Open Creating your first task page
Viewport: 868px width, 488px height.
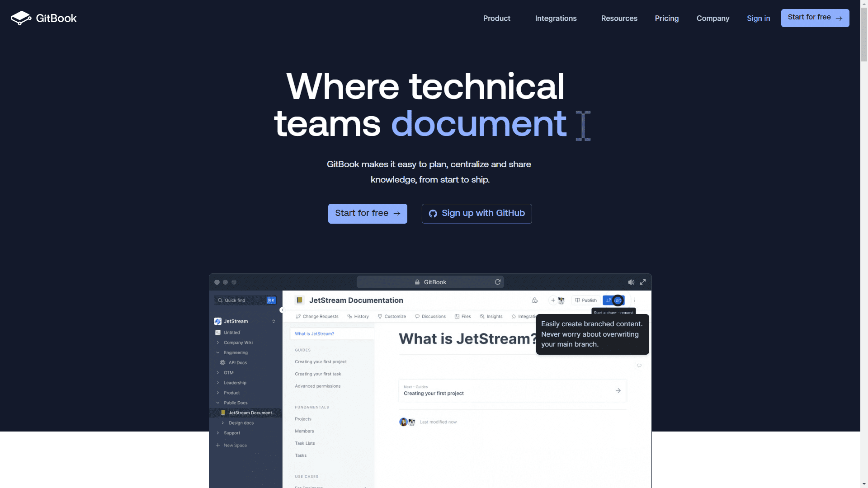tap(318, 374)
